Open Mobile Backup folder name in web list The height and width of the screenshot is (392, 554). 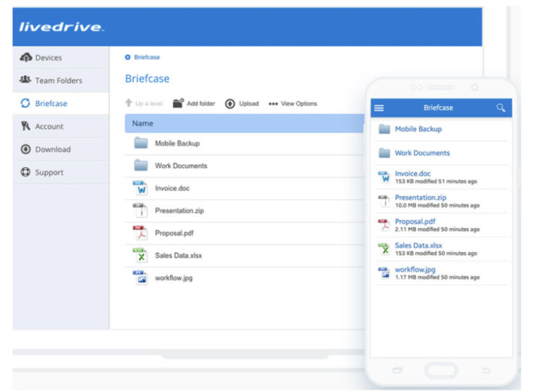[177, 144]
